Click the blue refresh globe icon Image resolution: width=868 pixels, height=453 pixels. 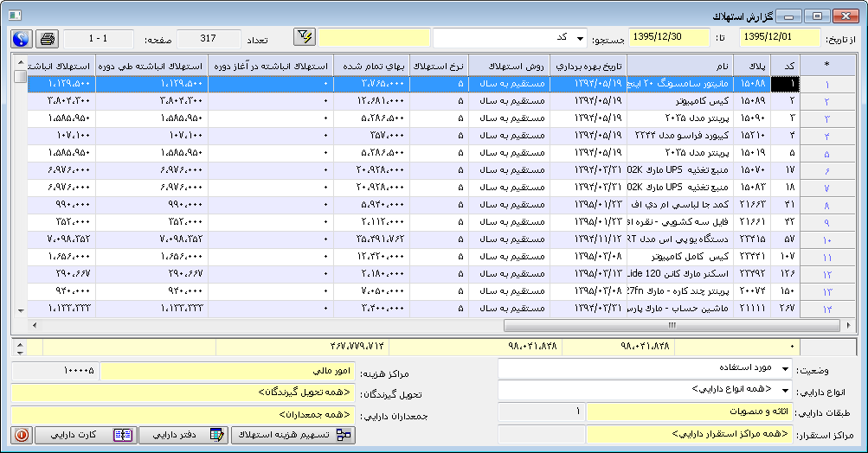21,39
